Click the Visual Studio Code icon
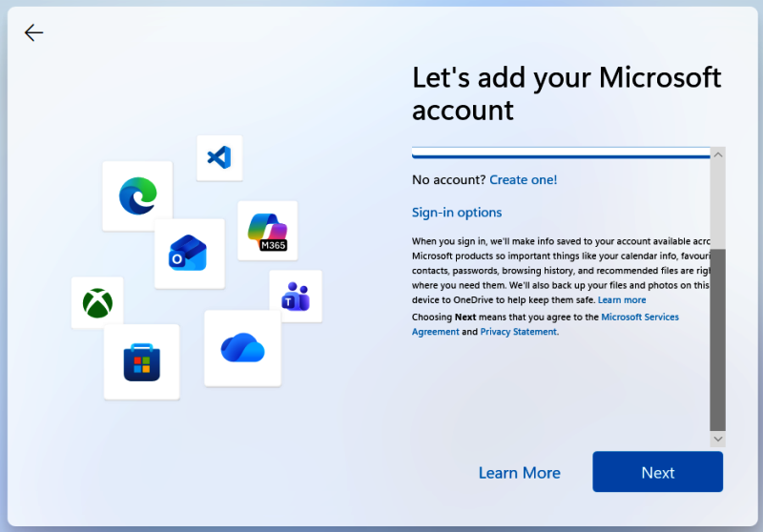The height and width of the screenshot is (532, 763). pos(219,157)
